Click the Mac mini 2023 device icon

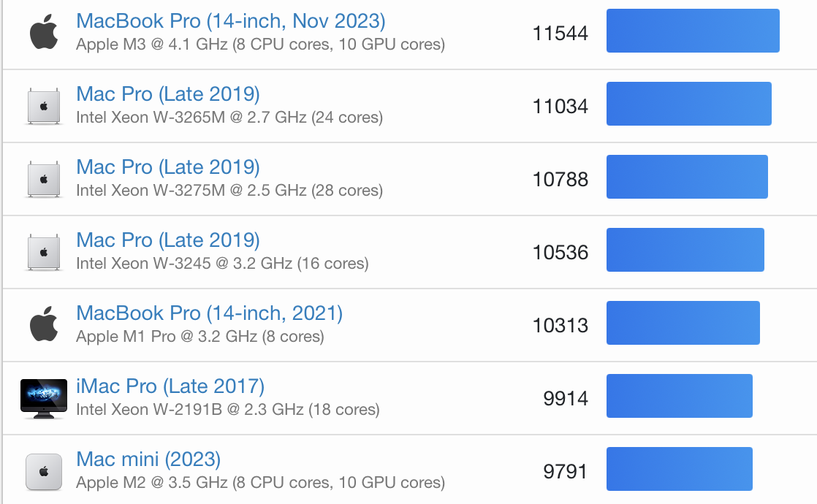[x=44, y=471]
